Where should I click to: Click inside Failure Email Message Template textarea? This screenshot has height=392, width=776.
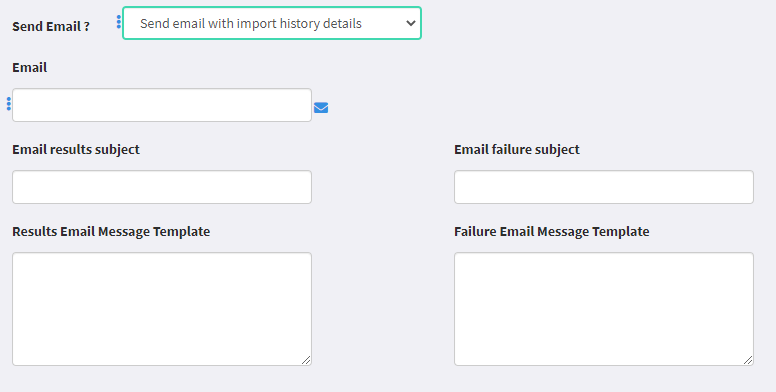[604, 309]
